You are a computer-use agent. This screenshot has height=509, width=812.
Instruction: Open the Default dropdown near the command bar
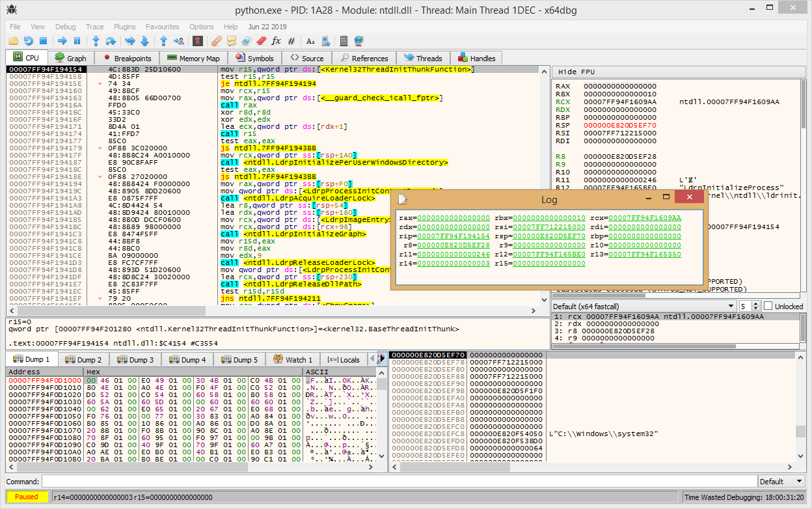tap(781, 481)
